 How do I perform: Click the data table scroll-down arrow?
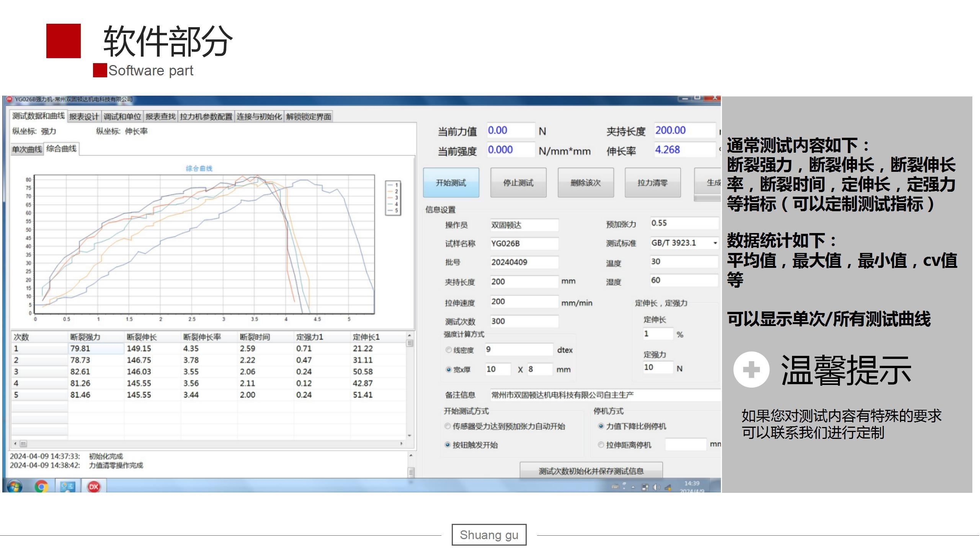[409, 435]
